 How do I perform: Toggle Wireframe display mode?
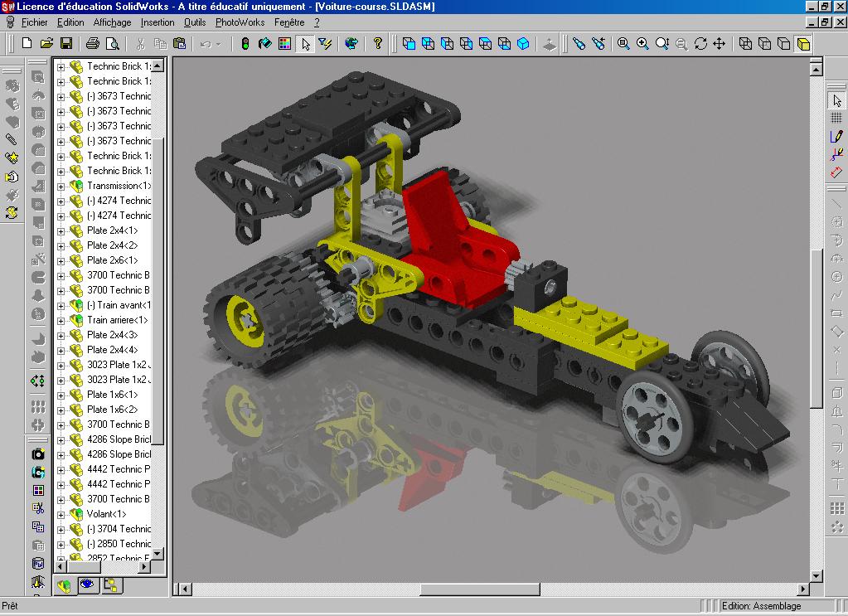coord(745,44)
